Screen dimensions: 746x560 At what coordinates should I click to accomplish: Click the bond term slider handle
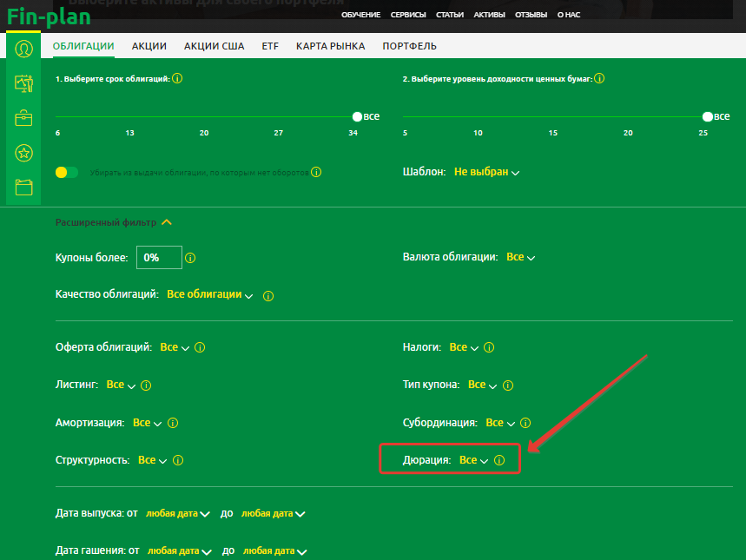[x=357, y=116]
